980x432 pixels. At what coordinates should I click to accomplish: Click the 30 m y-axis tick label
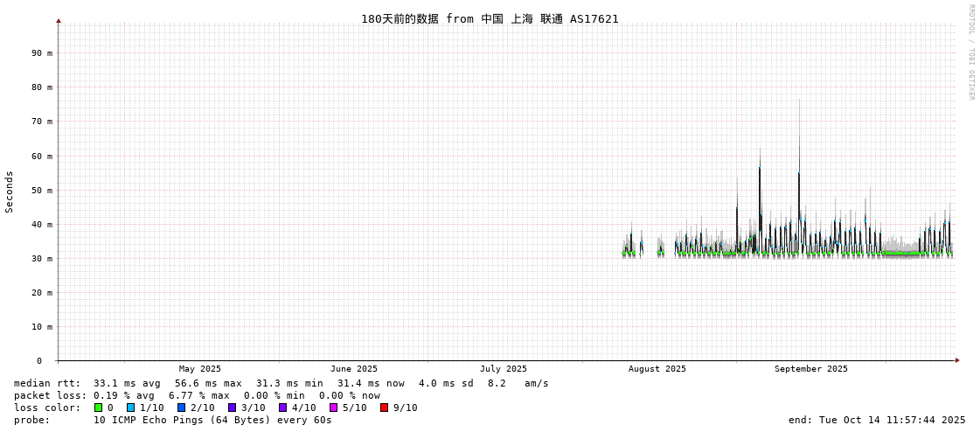coord(42,259)
